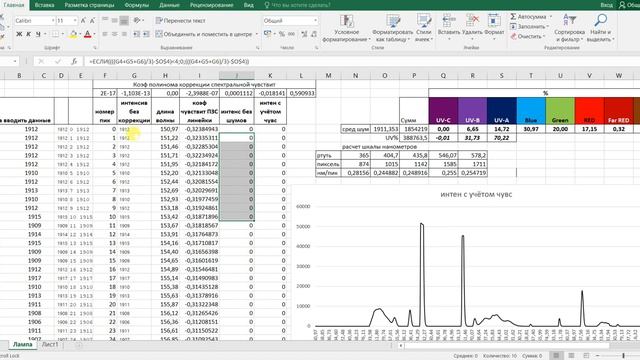640x360 pixels.
Task: Open Сортировка и фильтр dropdown
Action: 569,28
